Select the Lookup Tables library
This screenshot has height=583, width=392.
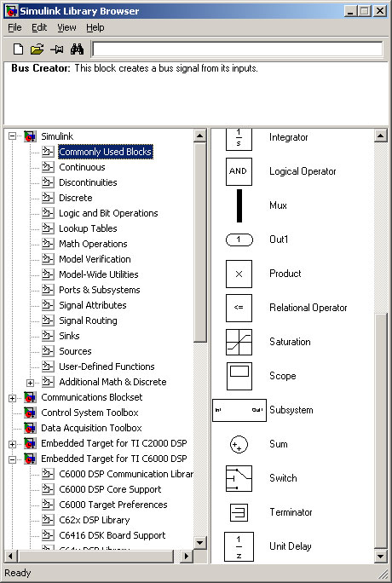[88, 228]
